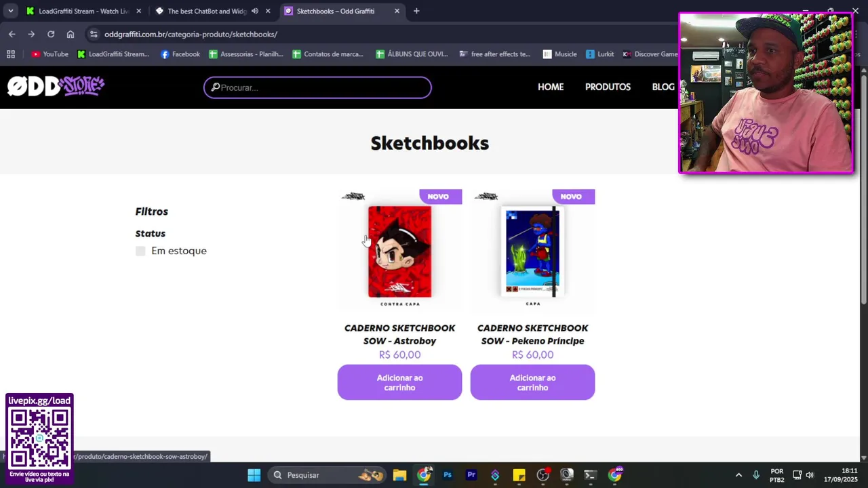
Task: Click the address bar URL
Action: click(191, 34)
